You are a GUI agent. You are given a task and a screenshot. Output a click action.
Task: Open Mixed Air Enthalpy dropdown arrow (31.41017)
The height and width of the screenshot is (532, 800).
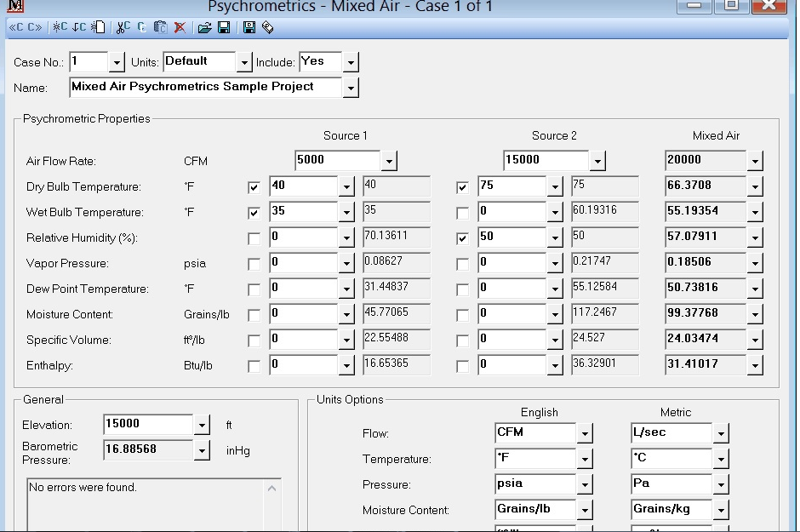click(755, 365)
